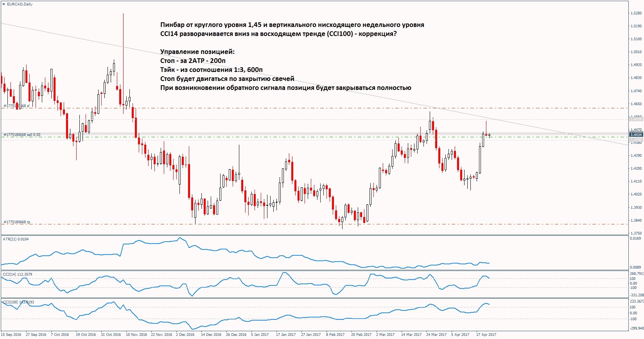644x339 pixels.
Task: Click annotation line starting 'Пинбар от круглого уровня'
Action: click(x=292, y=25)
